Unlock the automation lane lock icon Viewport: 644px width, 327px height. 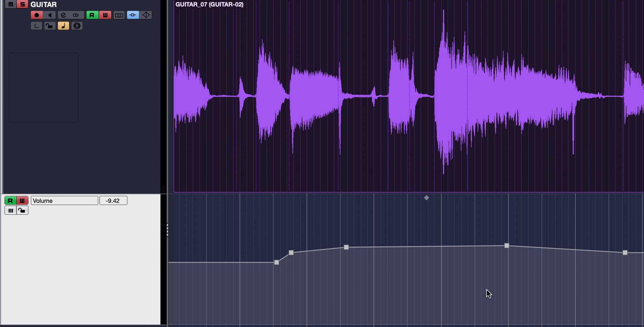pos(22,210)
